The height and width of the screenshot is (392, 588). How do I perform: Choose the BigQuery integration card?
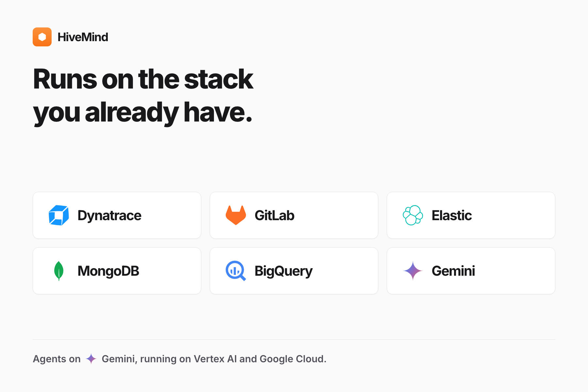(294, 271)
